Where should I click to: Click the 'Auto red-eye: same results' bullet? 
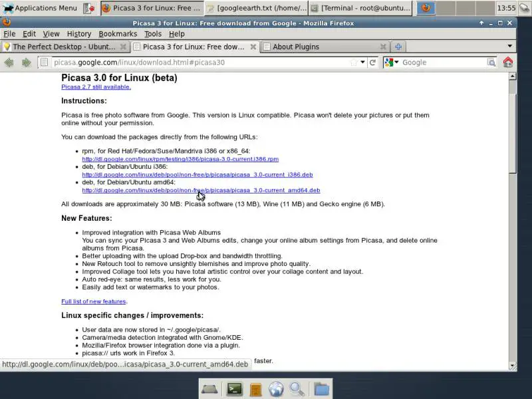pyautogui.click(x=152, y=279)
